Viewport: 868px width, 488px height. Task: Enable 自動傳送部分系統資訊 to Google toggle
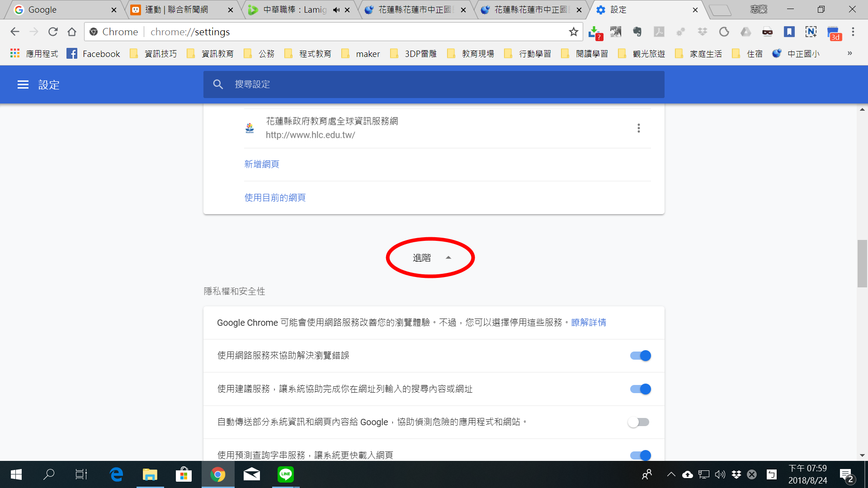(638, 422)
